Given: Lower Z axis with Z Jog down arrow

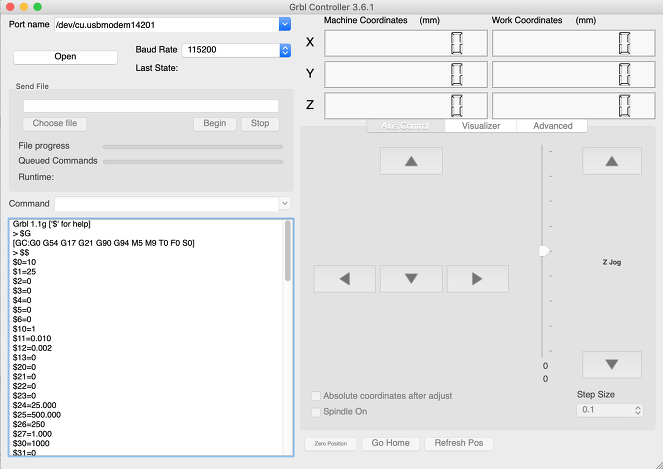Looking at the screenshot, I should click(x=611, y=365).
